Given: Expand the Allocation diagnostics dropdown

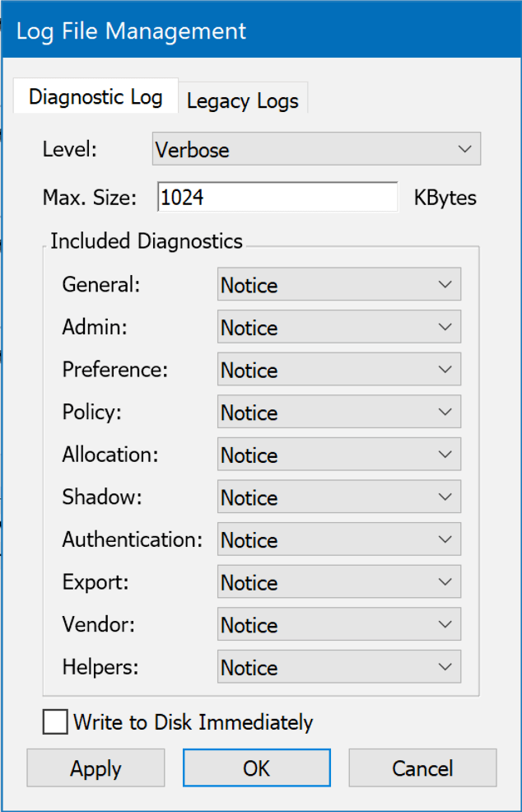Looking at the screenshot, I should pyautogui.click(x=338, y=455).
